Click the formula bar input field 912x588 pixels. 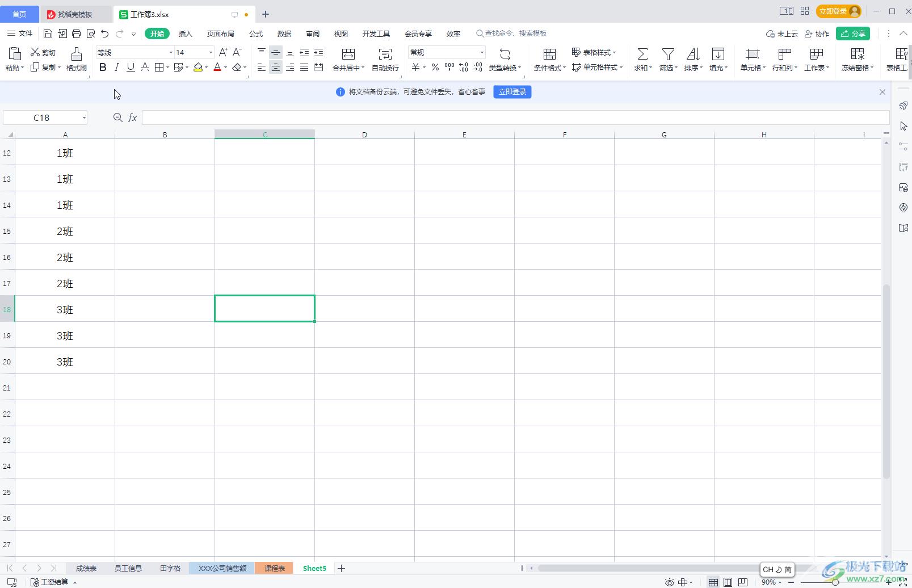point(515,117)
